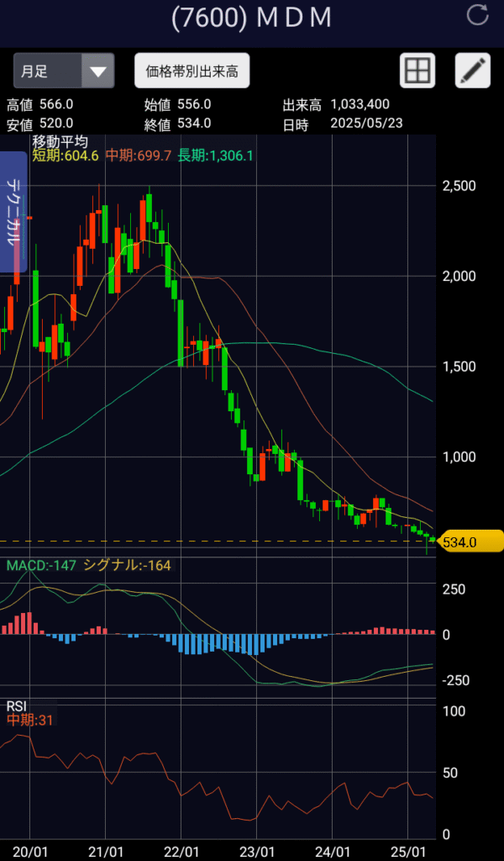Tap the 23/01 date axis label
The height and width of the screenshot is (861, 504).
(257, 851)
